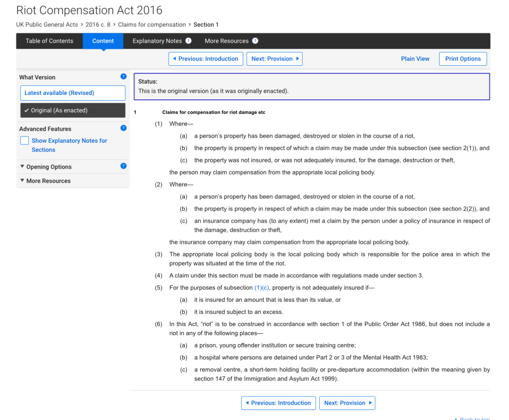This screenshot has width=509, height=420.
Task: Click help icon beside Opening Options
Action: pyautogui.click(x=123, y=166)
